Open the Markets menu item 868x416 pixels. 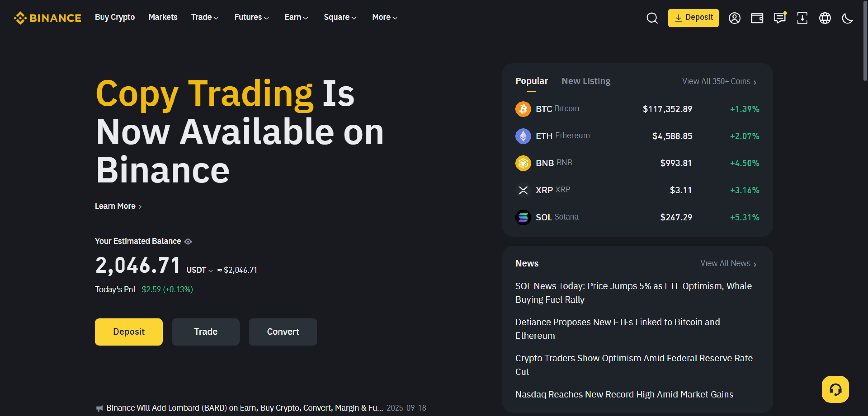tap(163, 17)
